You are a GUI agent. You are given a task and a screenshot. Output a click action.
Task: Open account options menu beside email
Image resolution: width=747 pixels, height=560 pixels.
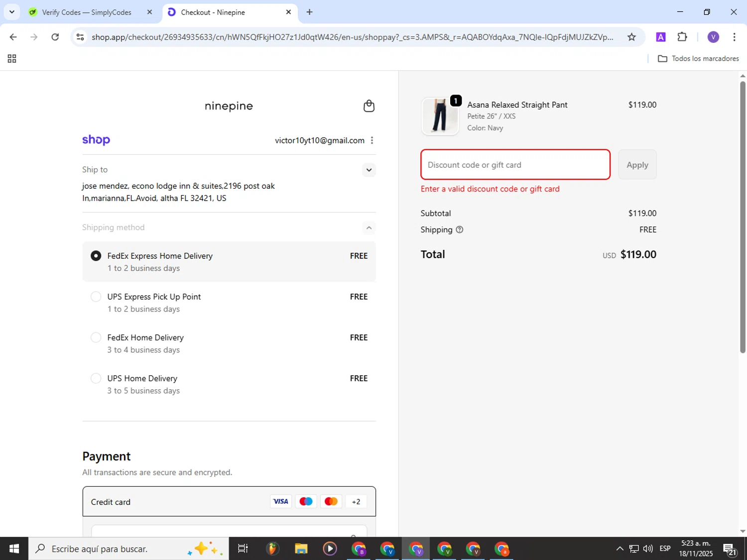(372, 140)
